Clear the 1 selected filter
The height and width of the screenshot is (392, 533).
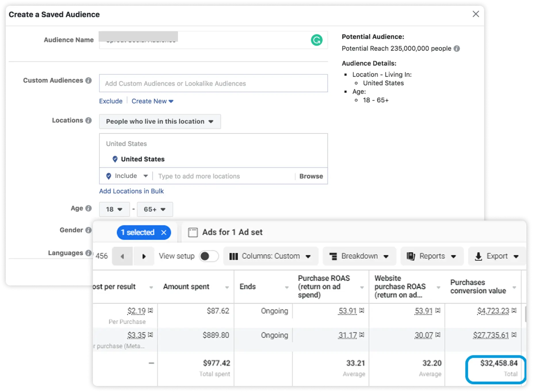click(164, 232)
